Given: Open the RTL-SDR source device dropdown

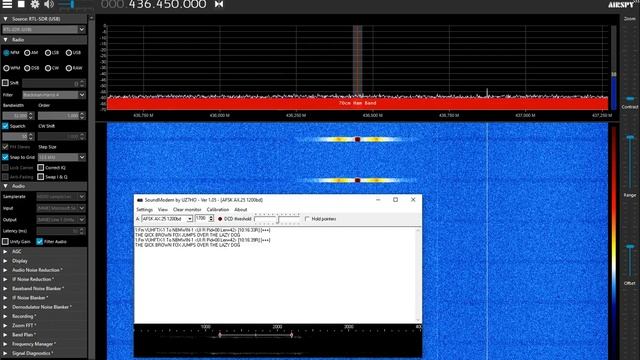Looking at the screenshot, I should [44, 29].
